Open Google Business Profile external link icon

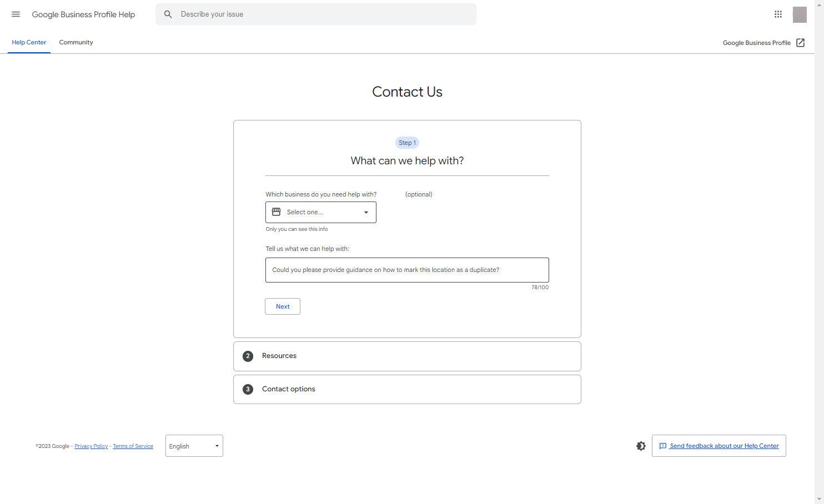click(x=800, y=43)
